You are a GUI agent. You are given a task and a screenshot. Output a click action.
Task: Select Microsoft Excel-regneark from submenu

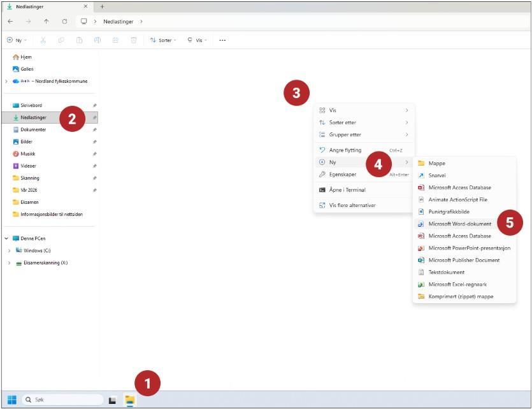pyautogui.click(x=457, y=284)
